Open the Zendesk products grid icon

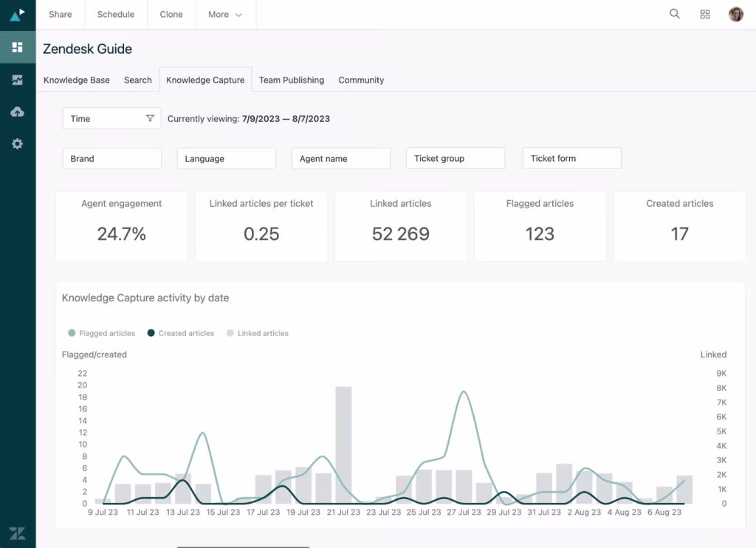[x=705, y=15]
